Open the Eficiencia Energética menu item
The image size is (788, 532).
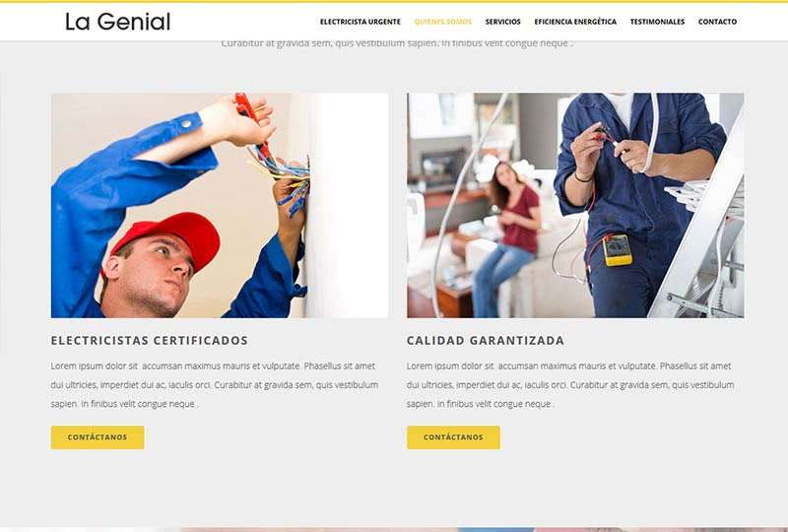(575, 22)
